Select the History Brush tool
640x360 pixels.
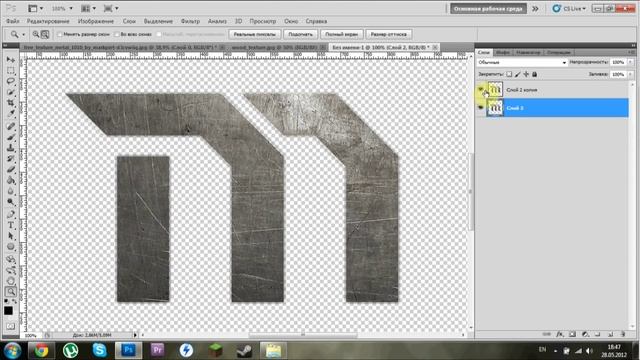(10, 159)
